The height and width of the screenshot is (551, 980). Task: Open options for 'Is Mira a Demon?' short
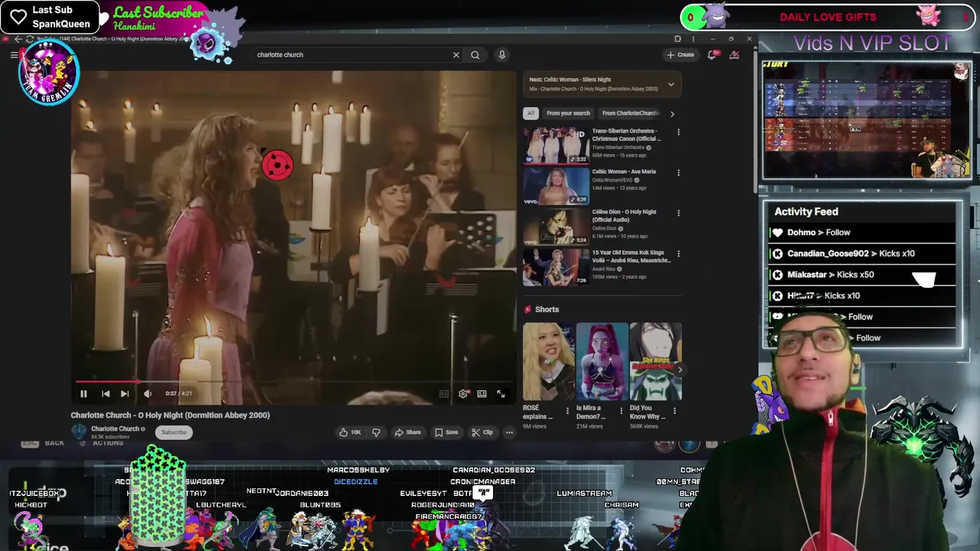(x=621, y=411)
